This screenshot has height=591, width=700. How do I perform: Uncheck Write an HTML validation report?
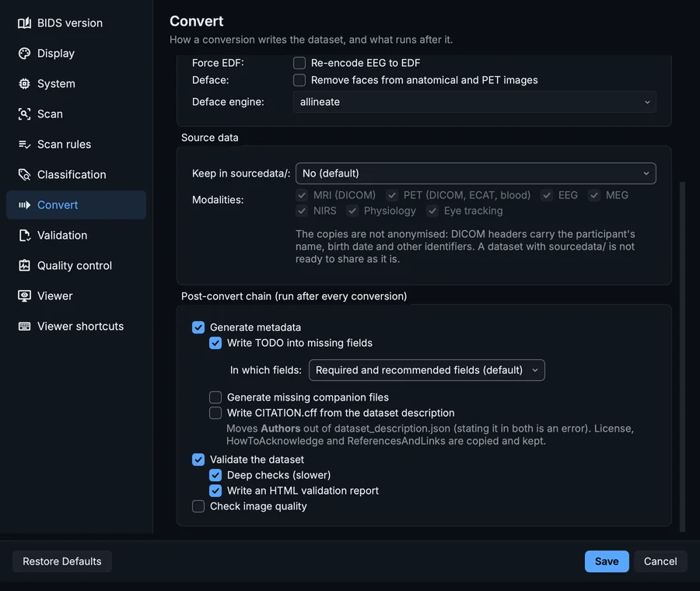[215, 491]
